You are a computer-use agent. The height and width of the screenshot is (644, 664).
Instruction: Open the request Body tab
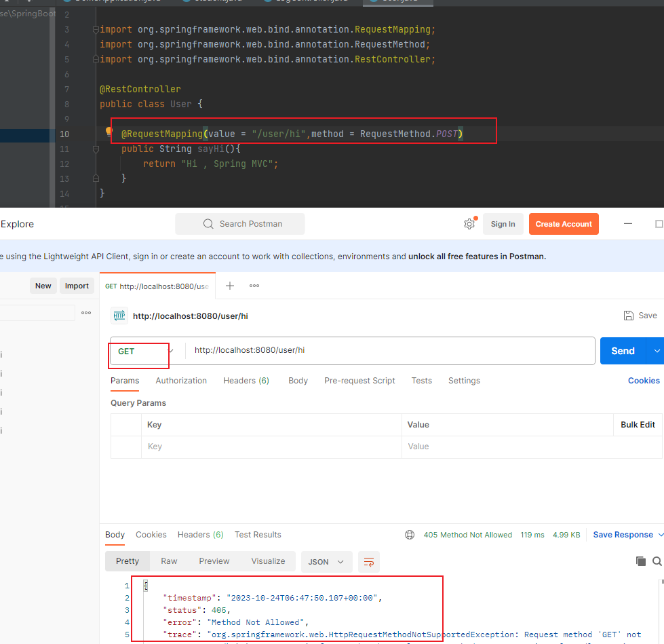[x=298, y=381]
